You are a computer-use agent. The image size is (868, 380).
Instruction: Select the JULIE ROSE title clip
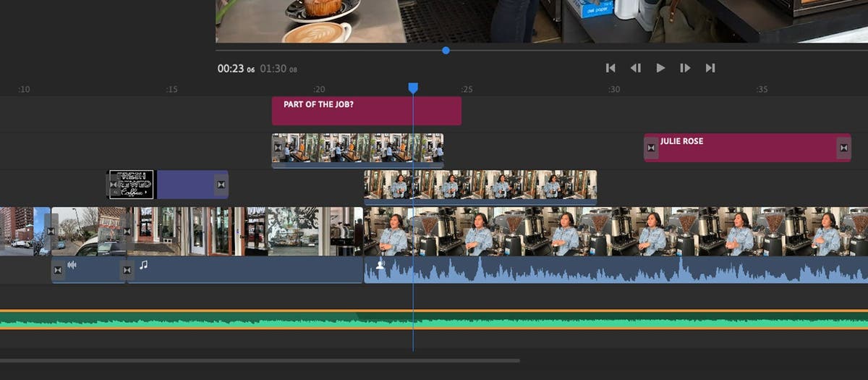(747, 148)
